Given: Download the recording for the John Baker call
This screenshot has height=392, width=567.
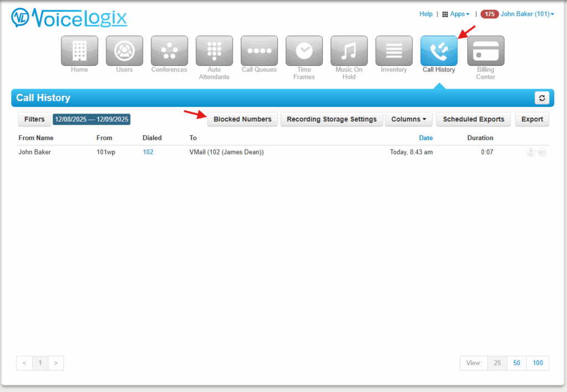Looking at the screenshot, I should point(530,152).
